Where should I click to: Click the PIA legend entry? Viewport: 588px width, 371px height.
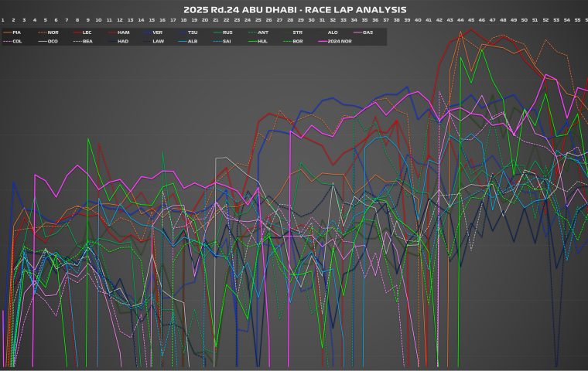pyautogui.click(x=17, y=32)
